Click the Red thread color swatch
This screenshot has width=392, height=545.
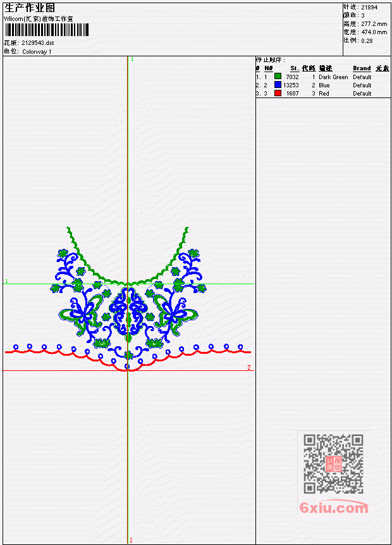[x=278, y=93]
